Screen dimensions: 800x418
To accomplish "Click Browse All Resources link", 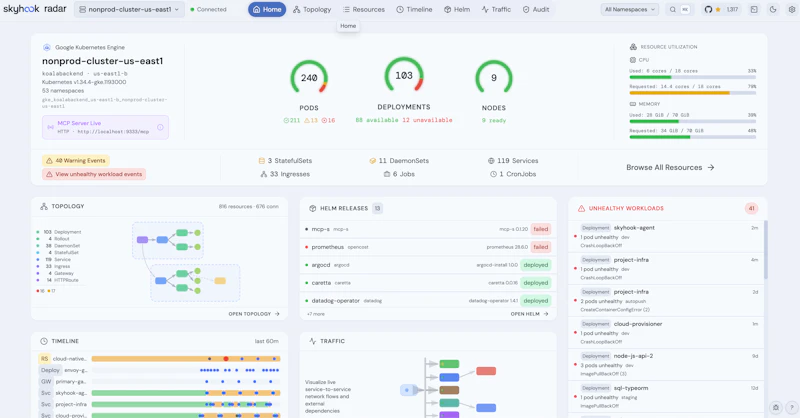I will point(670,167).
